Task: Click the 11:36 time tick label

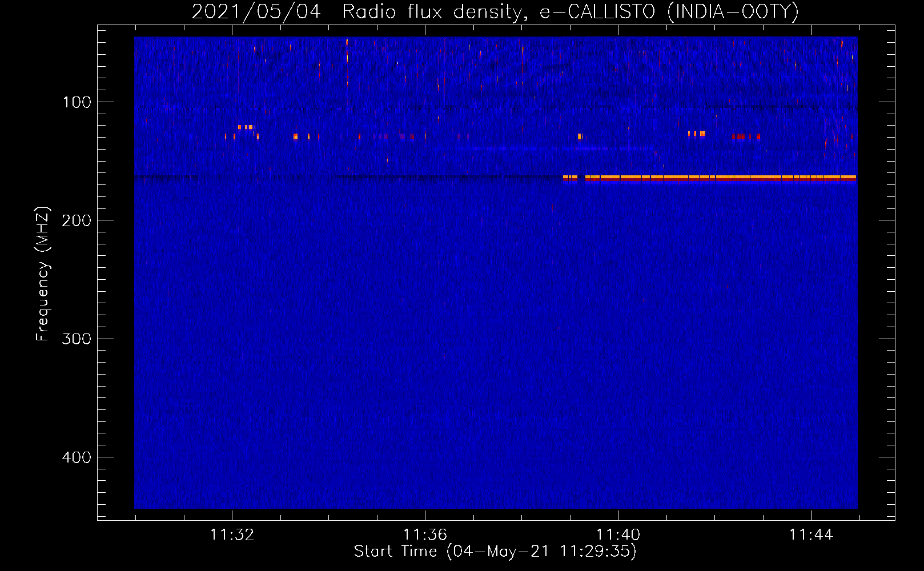Action: coord(425,535)
